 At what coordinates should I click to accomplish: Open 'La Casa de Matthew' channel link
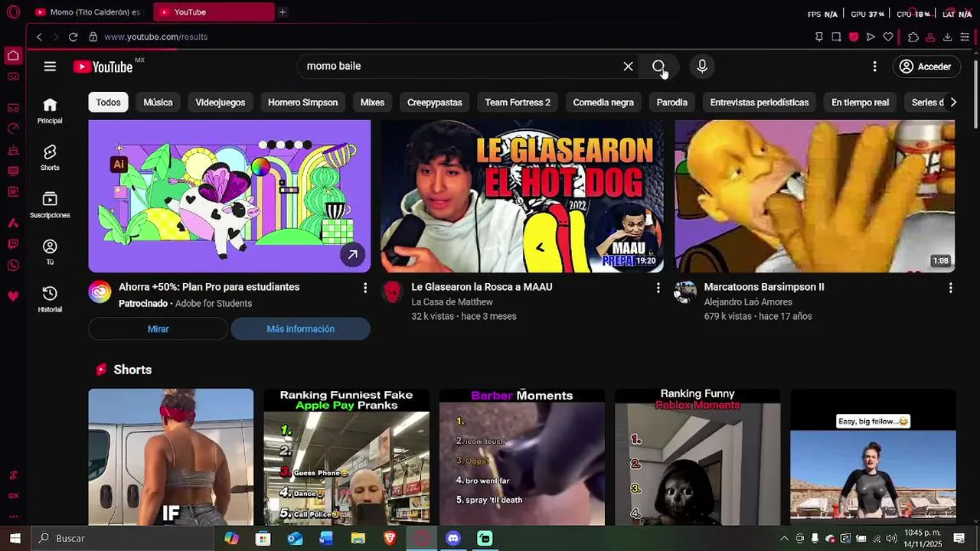[452, 302]
